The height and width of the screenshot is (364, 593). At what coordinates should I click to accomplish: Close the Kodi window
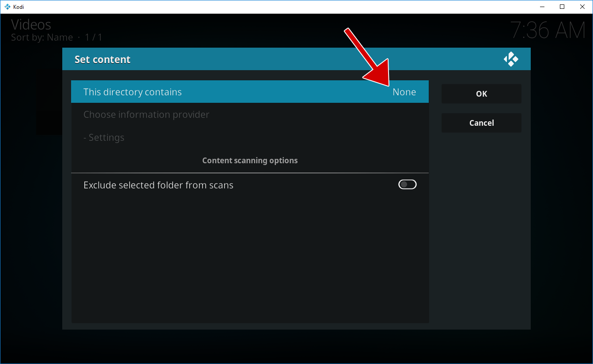tap(582, 7)
